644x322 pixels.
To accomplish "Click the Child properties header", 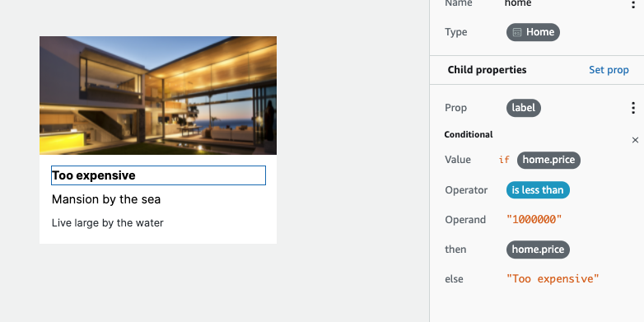I will (x=487, y=70).
